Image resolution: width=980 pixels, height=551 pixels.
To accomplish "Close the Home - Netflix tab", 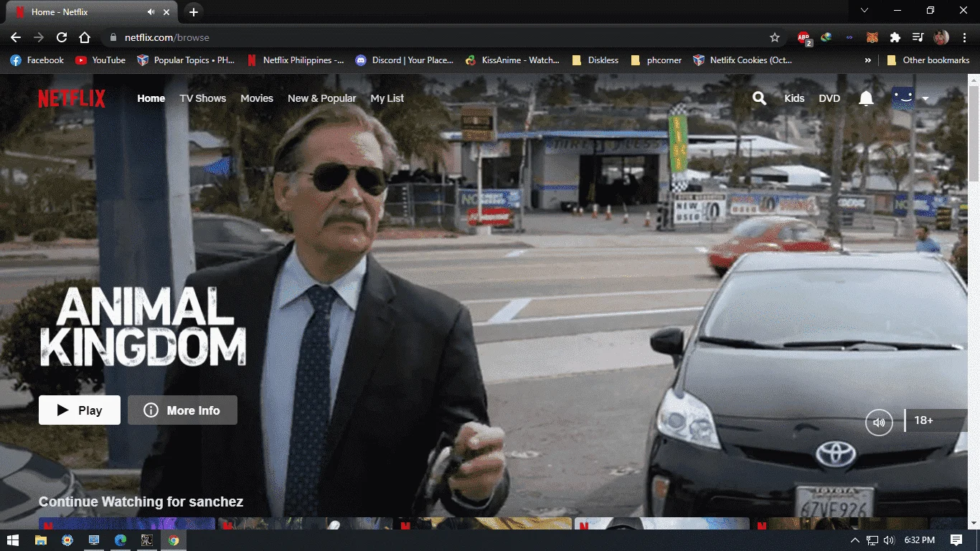I will click(x=167, y=12).
